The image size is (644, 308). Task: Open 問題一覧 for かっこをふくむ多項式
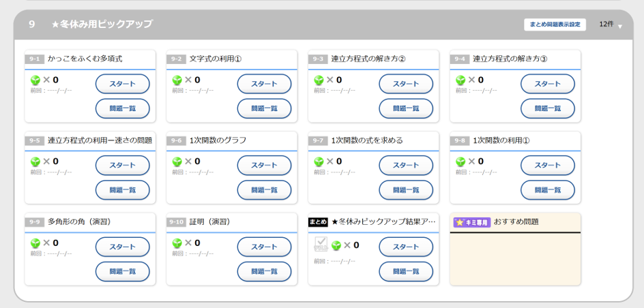point(122,108)
